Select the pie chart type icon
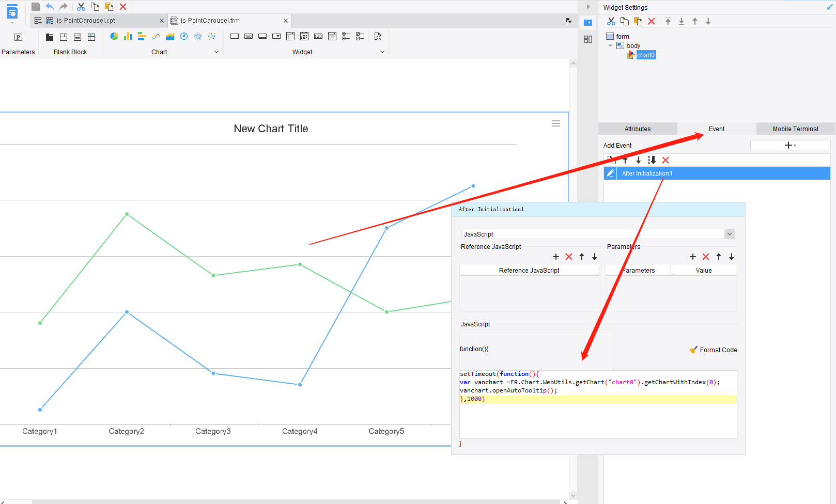Image resolution: width=836 pixels, height=504 pixels. (x=114, y=36)
